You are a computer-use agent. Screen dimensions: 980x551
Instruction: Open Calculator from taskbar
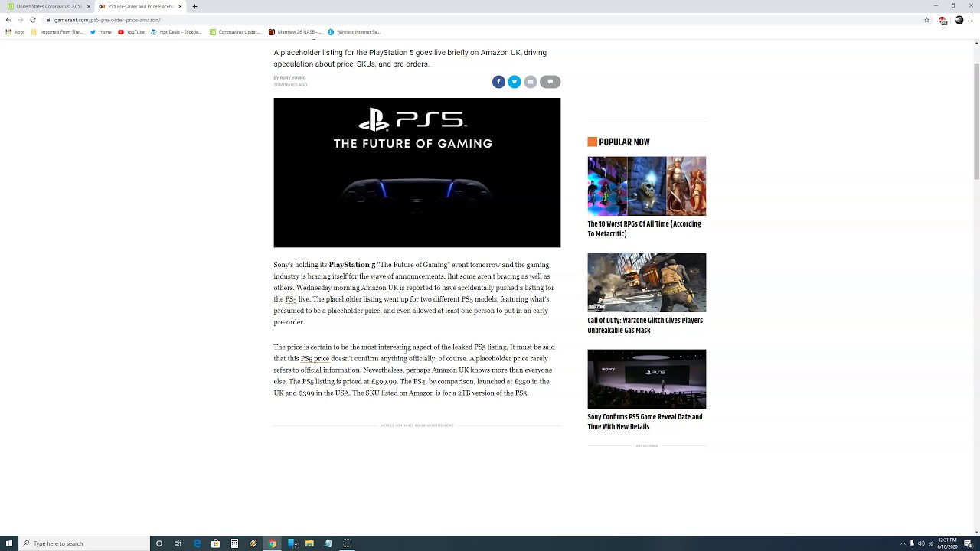(x=234, y=543)
